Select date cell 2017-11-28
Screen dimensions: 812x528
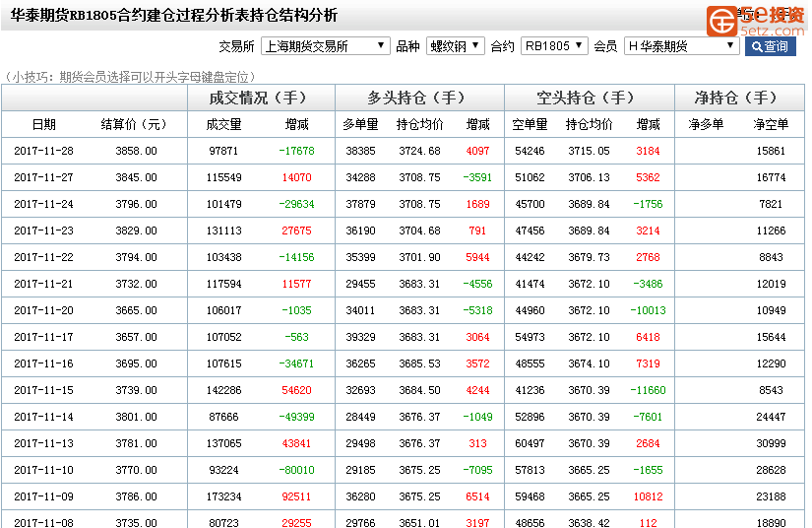pyautogui.click(x=44, y=151)
